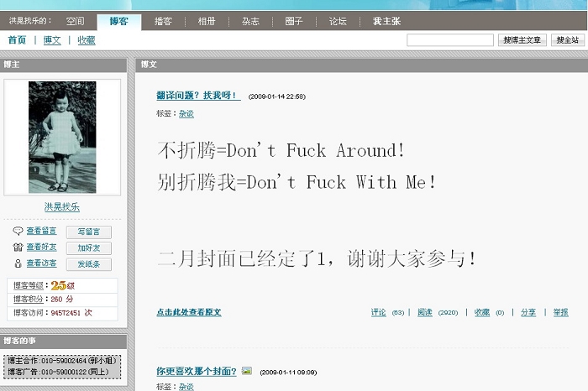Click the 写留言 button
Screen dimensions: 588x391
[x=88, y=232]
